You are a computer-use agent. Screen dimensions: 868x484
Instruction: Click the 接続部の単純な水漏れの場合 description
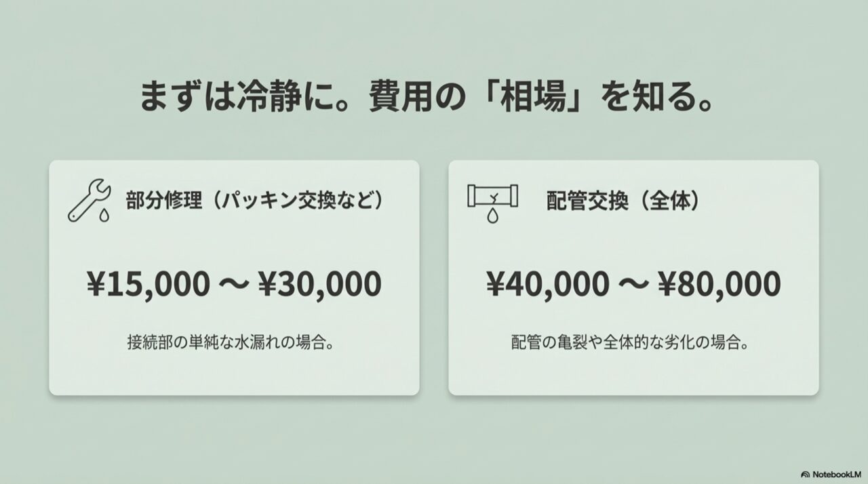click(x=233, y=342)
